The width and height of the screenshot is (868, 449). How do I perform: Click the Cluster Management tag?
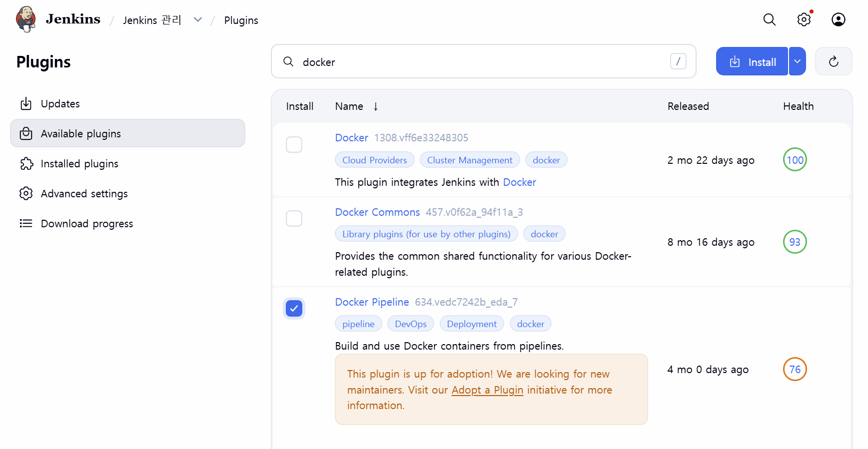(x=470, y=160)
